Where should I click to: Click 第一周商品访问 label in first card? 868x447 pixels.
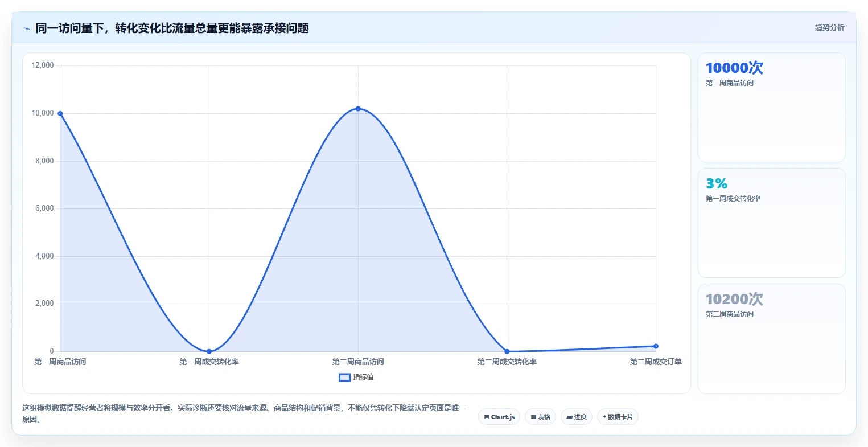tap(730, 83)
